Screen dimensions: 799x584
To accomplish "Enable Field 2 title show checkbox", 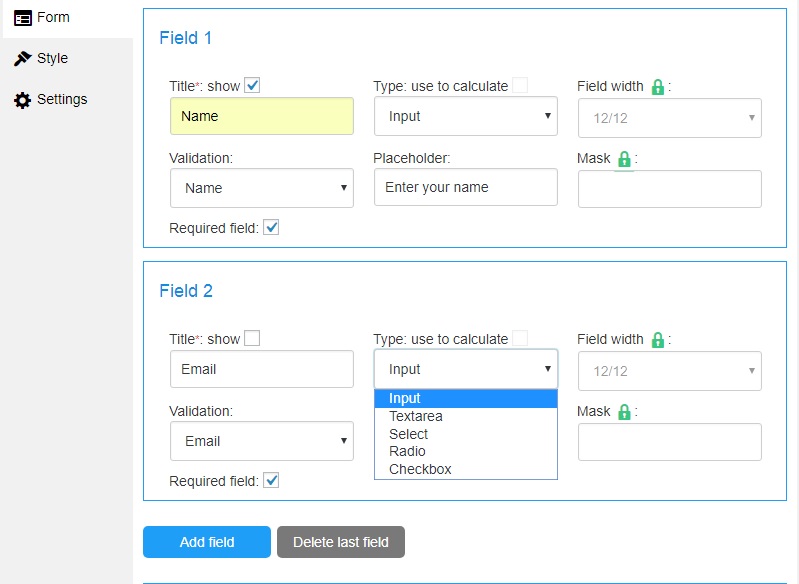I will tap(252, 338).
